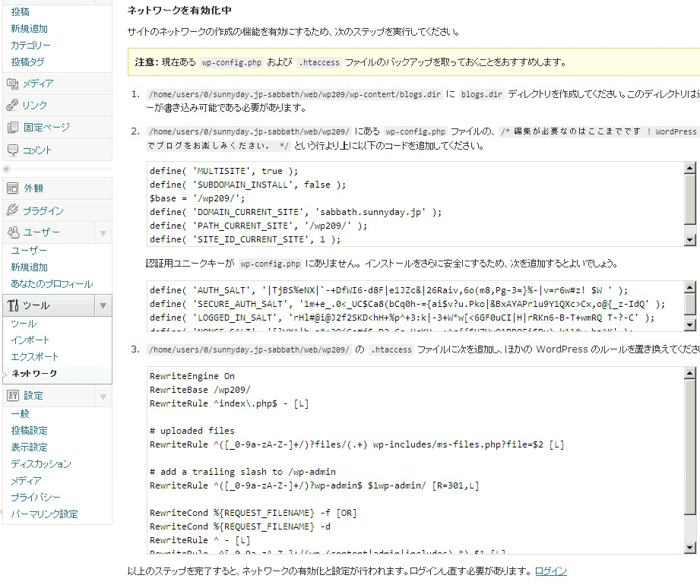Viewport: 700px width, 588px height.
Task: Collapse the Users (ユーザー) menu arrow
Action: click(x=103, y=233)
